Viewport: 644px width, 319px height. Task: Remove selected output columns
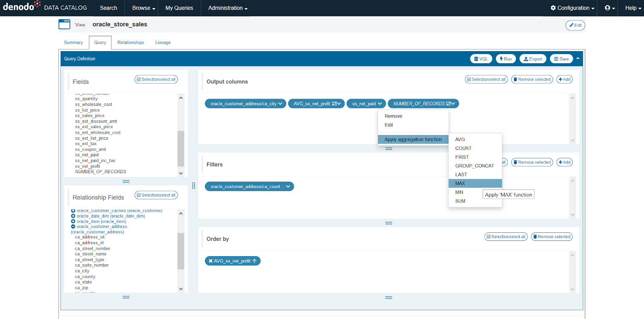(x=532, y=79)
